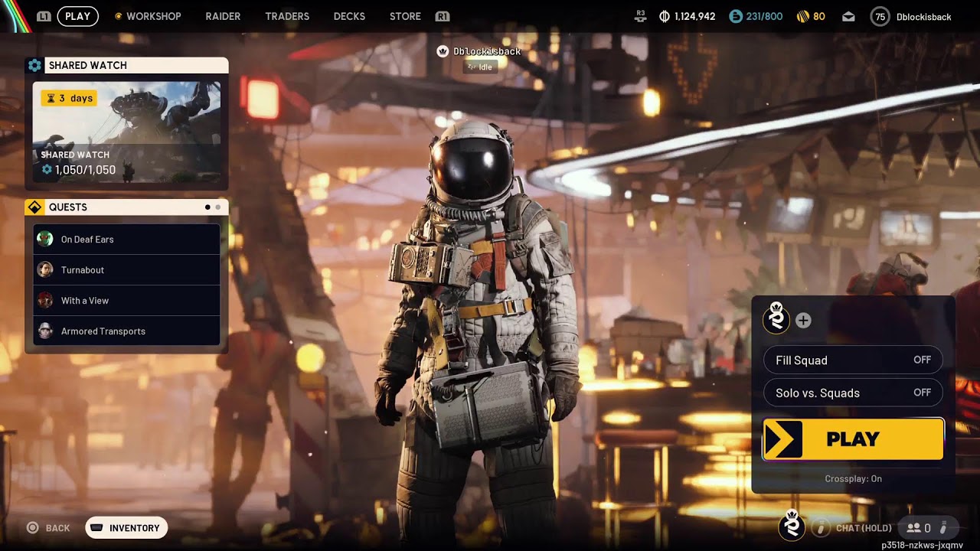The height and width of the screenshot is (551, 980).
Task: Open the With a View quest
Action: (x=126, y=301)
